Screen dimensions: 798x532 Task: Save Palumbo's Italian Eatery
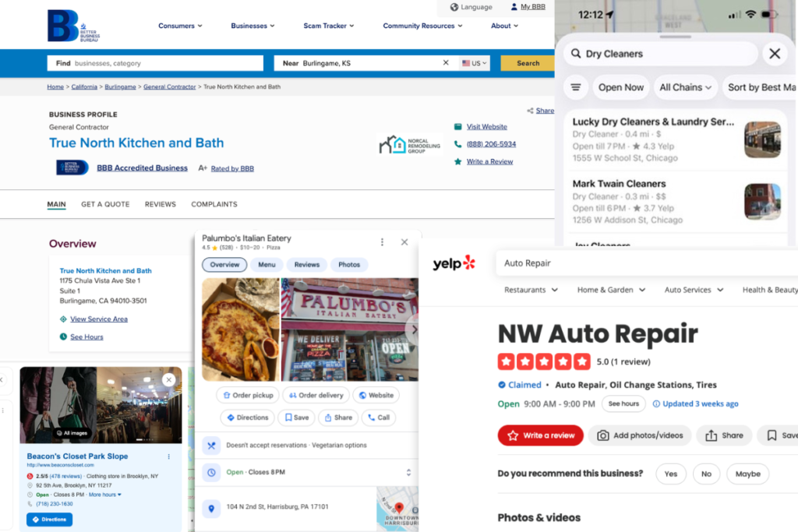coord(297,417)
